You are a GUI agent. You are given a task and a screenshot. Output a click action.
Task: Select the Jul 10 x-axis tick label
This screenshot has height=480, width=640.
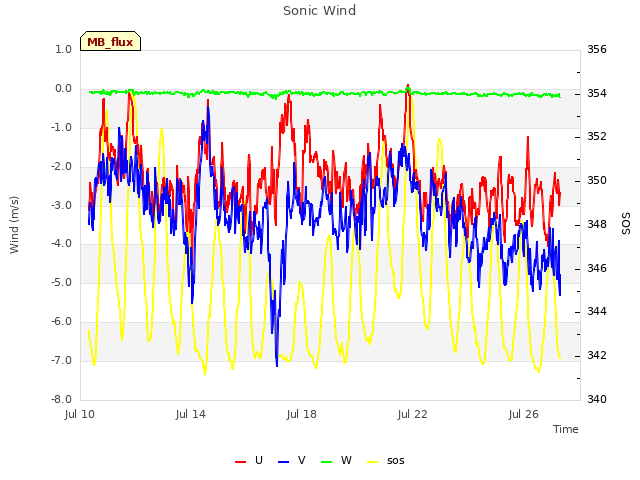(x=80, y=414)
